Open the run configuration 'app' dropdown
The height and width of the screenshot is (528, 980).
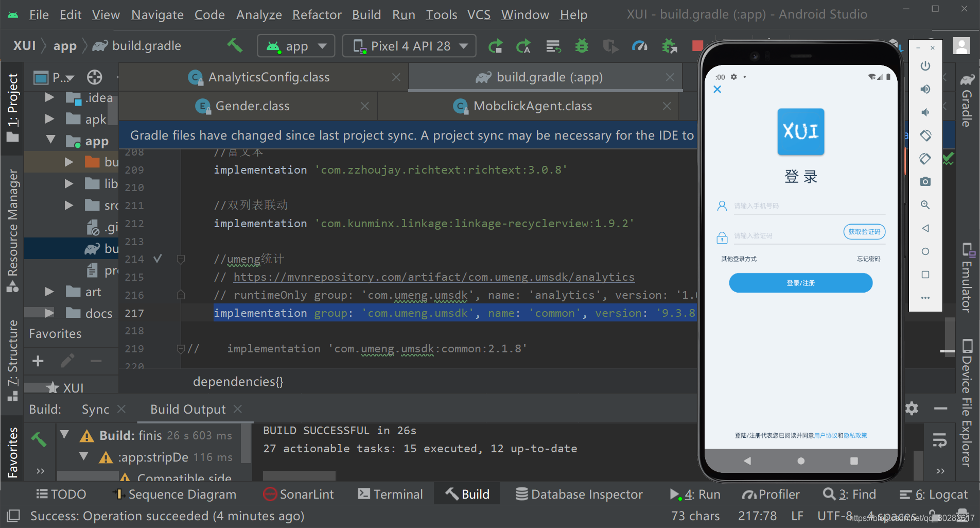pos(296,46)
